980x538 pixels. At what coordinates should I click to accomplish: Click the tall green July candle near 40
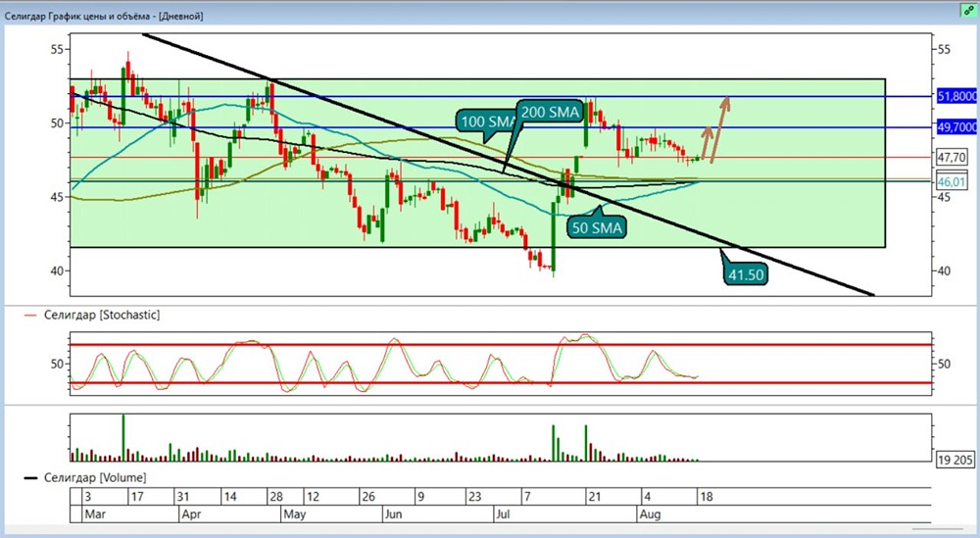pyautogui.click(x=554, y=237)
